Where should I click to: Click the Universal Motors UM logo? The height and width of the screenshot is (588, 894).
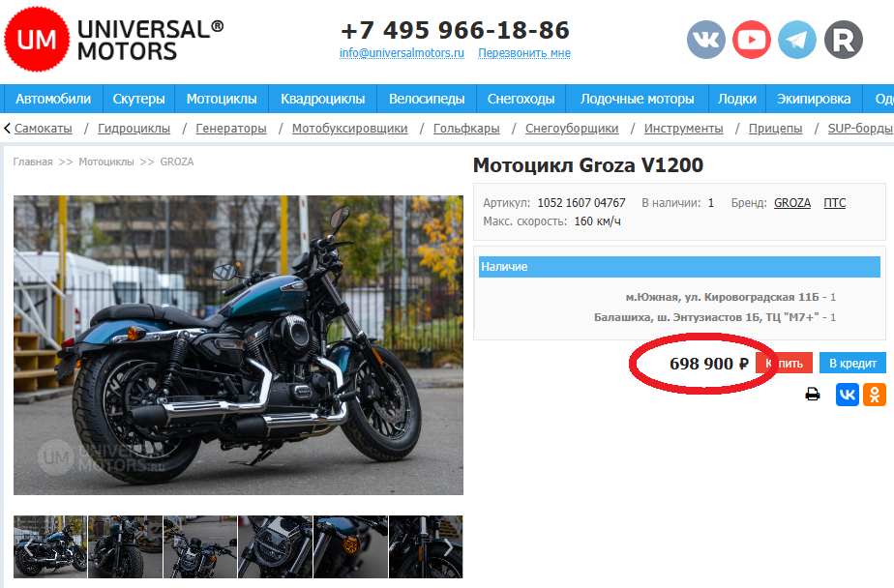coord(37,40)
